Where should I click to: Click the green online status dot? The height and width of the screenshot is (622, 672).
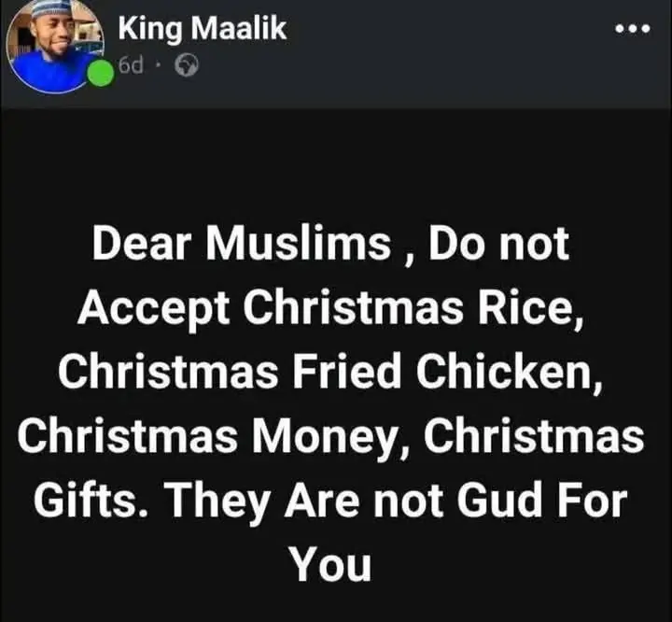pos(101,74)
